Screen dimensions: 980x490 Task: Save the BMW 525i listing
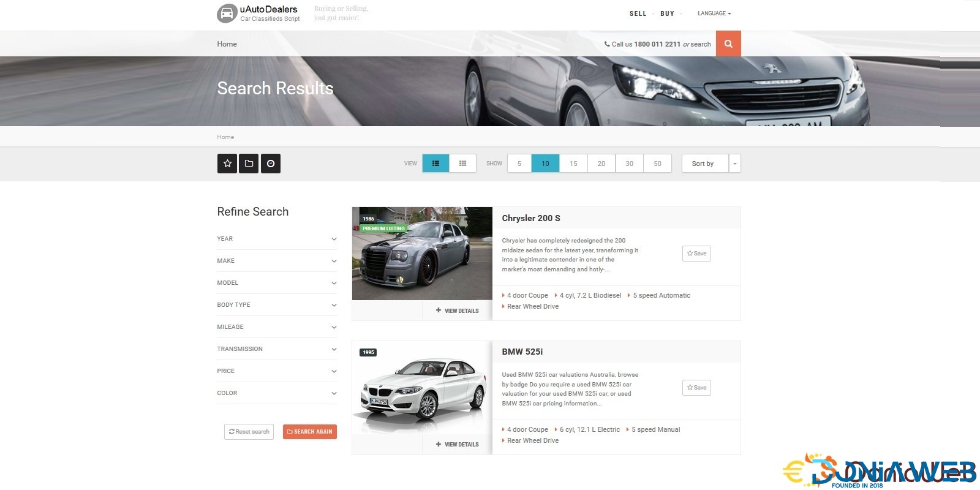coord(696,388)
